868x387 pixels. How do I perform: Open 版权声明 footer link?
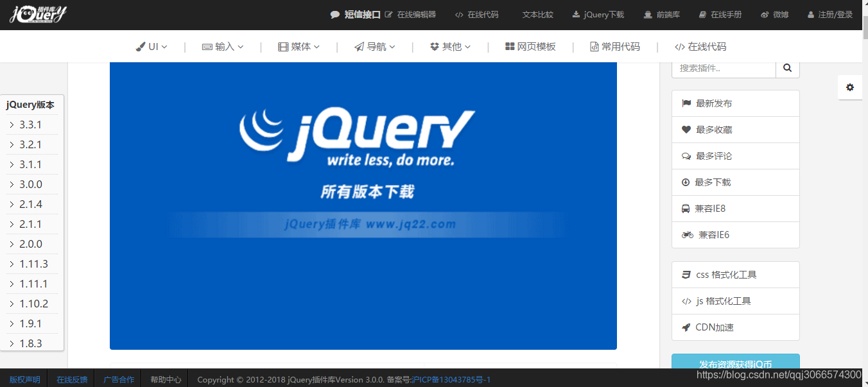[24, 379]
